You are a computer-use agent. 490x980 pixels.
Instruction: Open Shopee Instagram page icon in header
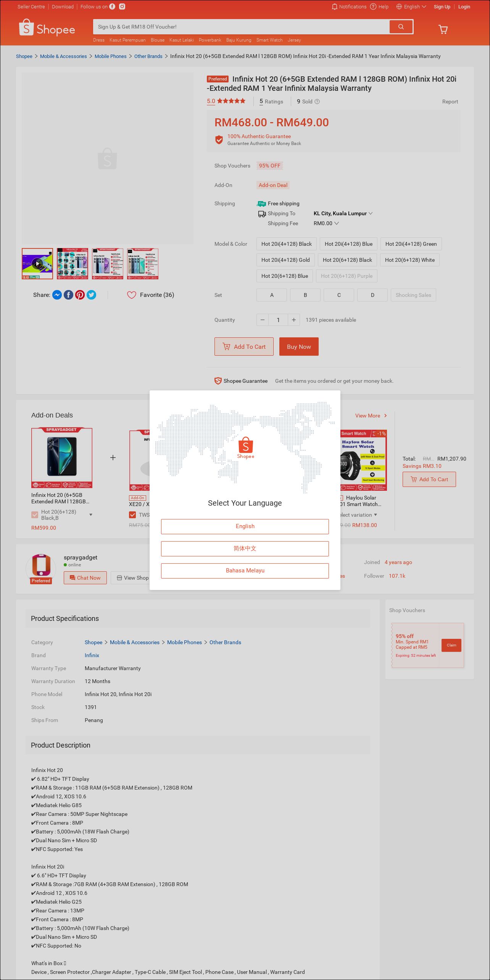[x=122, y=6]
